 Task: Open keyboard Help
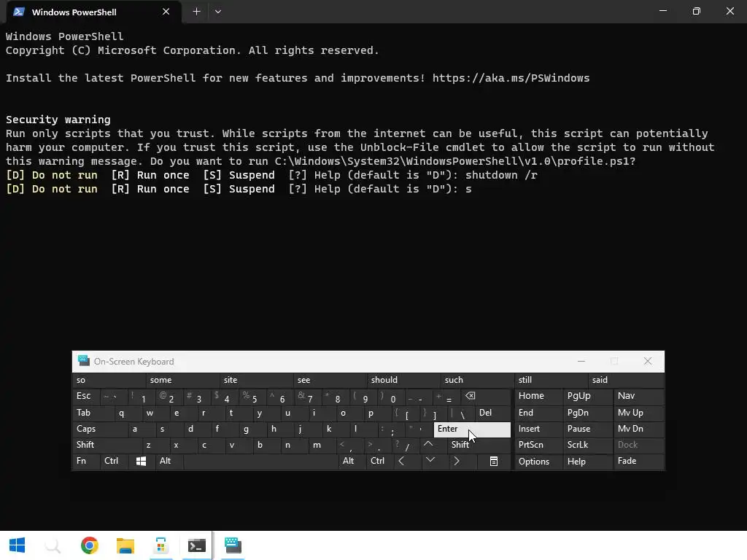pyautogui.click(x=588, y=461)
